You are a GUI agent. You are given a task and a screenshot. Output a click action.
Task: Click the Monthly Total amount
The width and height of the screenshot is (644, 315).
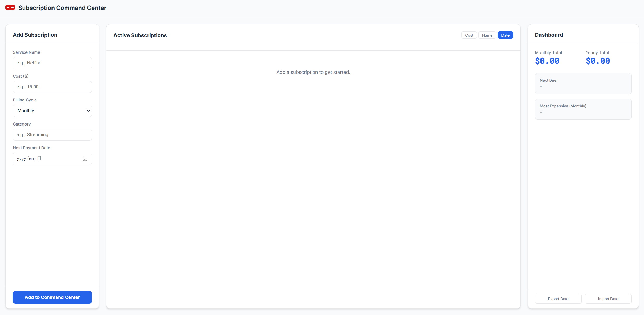(x=547, y=61)
